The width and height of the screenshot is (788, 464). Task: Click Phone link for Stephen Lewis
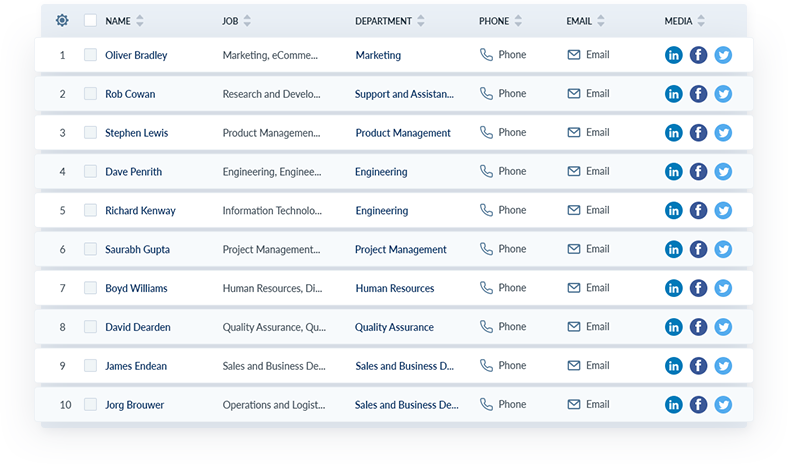tap(503, 132)
